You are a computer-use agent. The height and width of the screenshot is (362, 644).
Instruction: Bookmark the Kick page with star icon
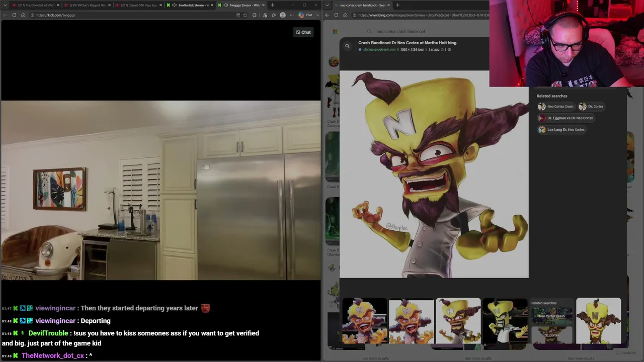(x=245, y=15)
